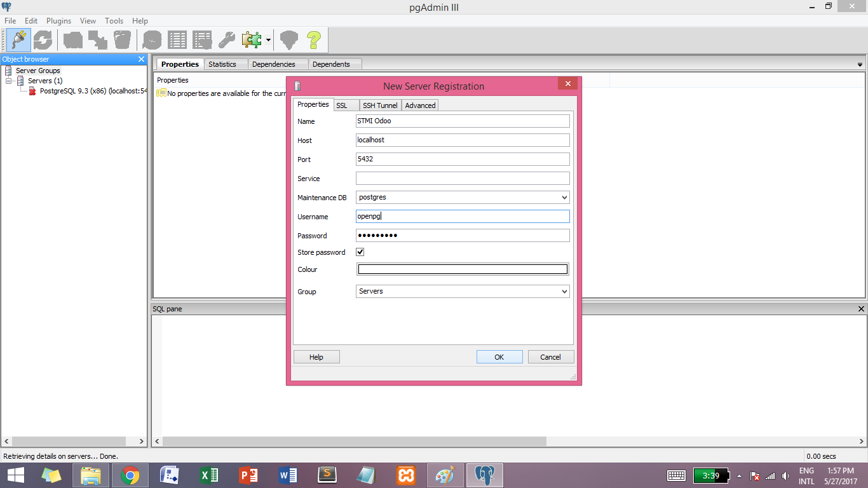
Task: Select Server Groups in Object browser
Action: (x=38, y=71)
